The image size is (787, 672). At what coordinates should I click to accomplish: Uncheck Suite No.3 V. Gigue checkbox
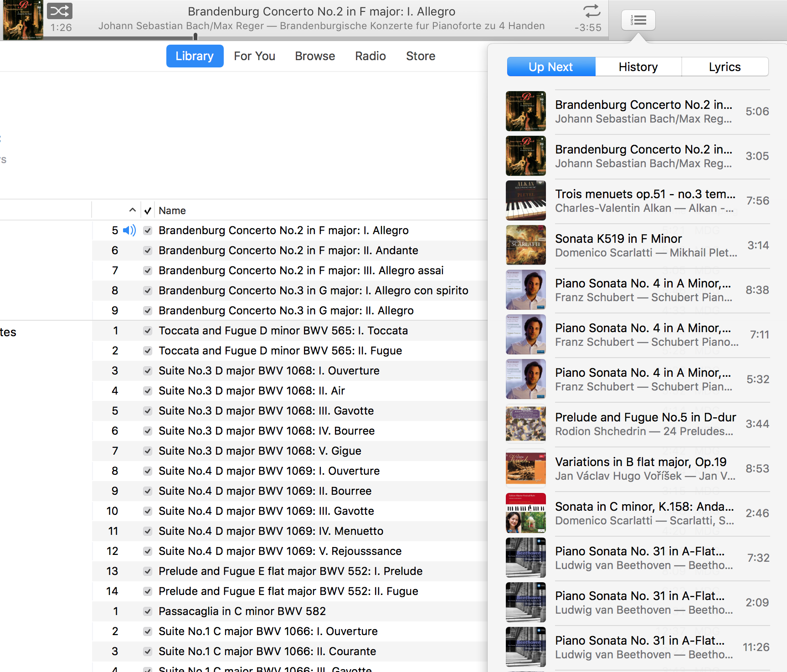148,451
